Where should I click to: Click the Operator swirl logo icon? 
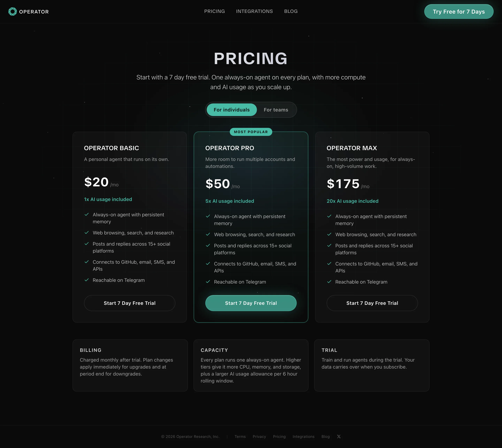tap(13, 11)
